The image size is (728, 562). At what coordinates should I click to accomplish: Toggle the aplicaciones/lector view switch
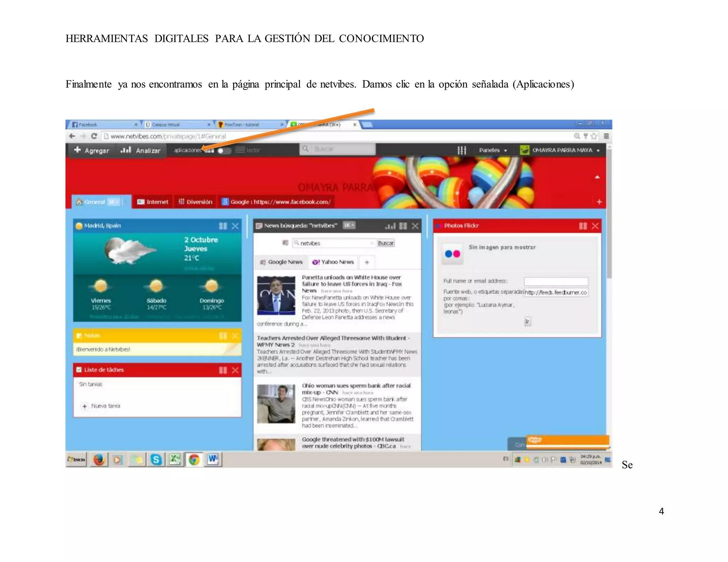point(224,151)
